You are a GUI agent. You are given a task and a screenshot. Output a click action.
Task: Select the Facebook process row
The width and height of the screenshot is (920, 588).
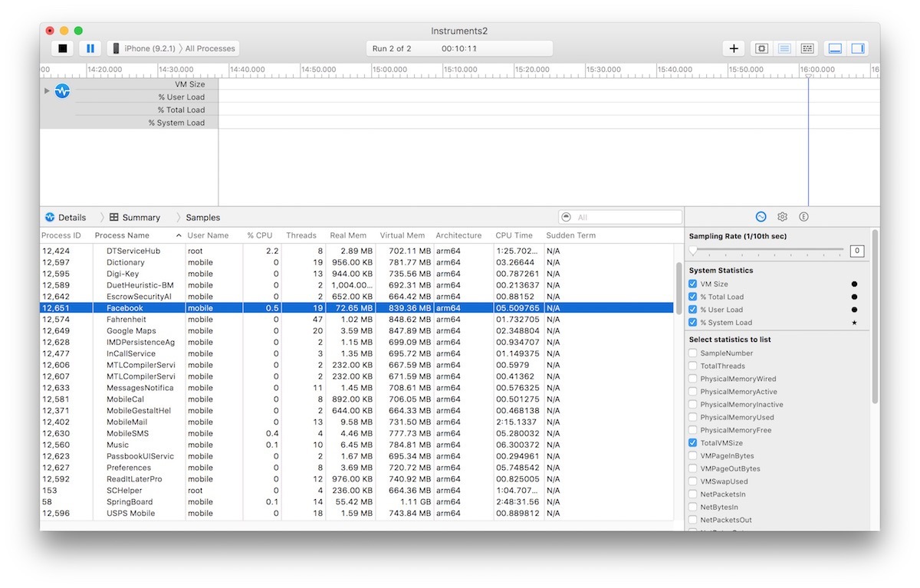coord(356,307)
